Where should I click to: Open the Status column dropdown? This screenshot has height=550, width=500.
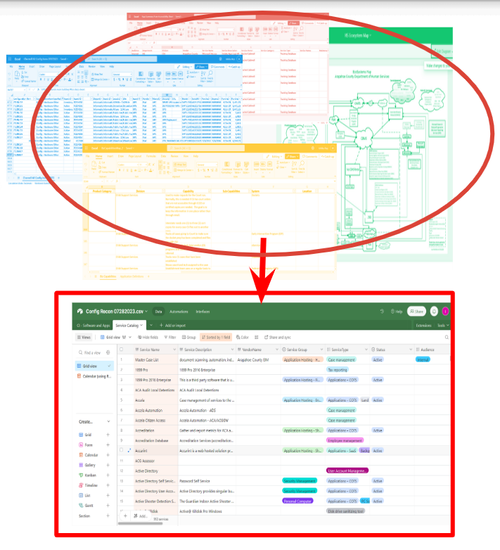pos(411,350)
